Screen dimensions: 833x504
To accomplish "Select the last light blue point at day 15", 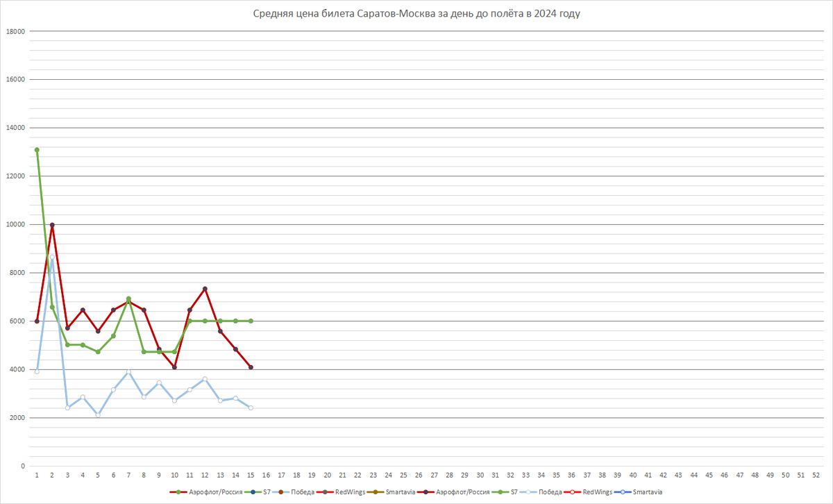I will tap(251, 408).
